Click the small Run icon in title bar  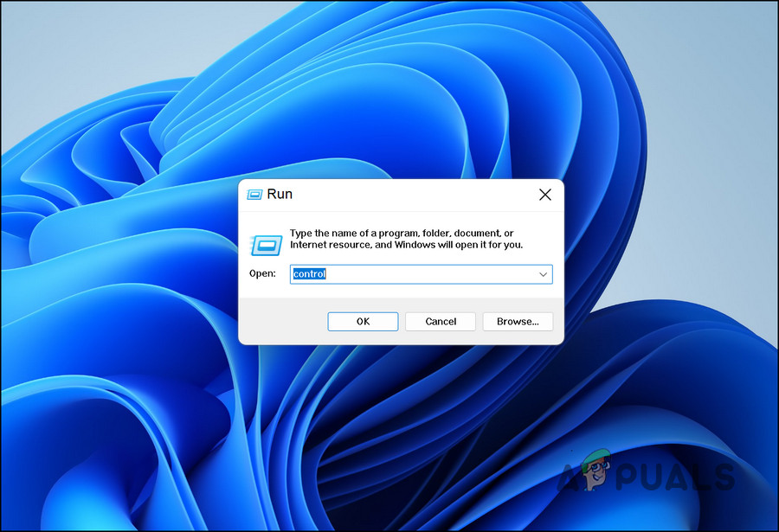pyautogui.click(x=254, y=195)
